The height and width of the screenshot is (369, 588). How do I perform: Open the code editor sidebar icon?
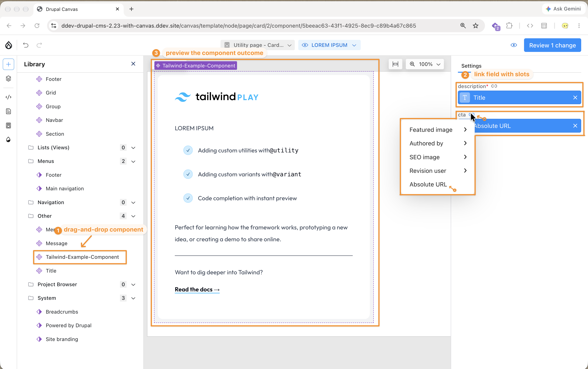click(x=8, y=97)
